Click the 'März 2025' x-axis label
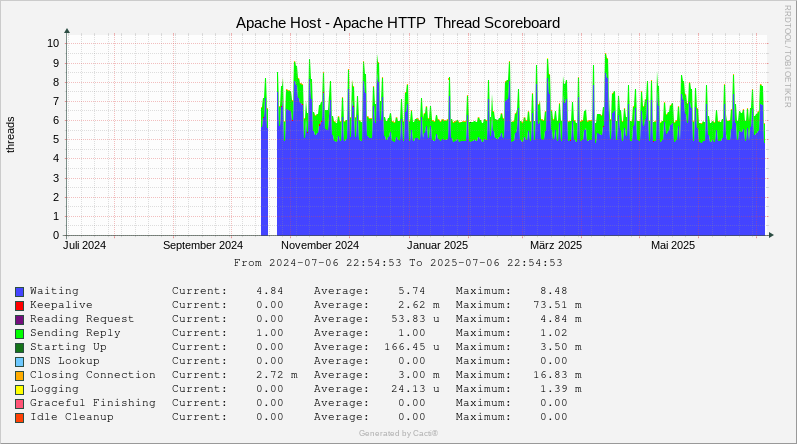797x444 pixels. (556, 245)
